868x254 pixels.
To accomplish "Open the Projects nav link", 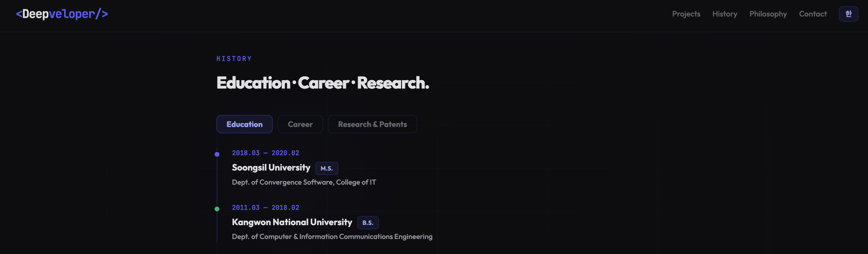I will coord(686,14).
